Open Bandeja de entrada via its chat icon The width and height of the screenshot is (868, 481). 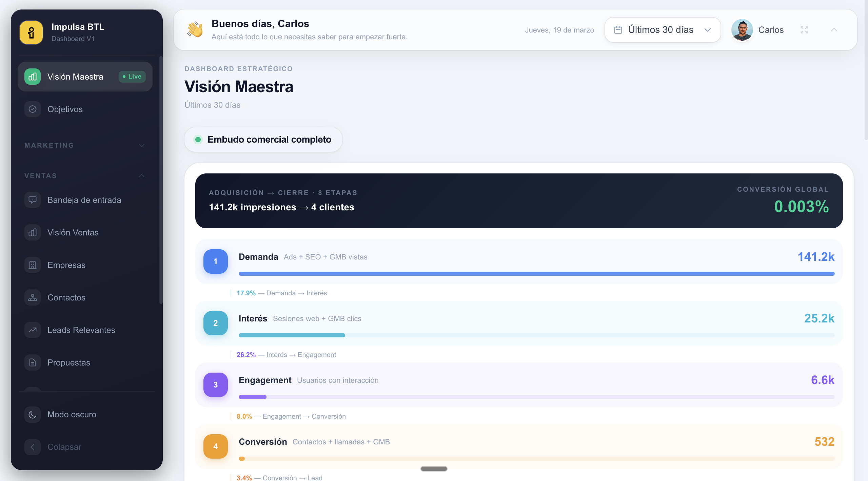(32, 200)
